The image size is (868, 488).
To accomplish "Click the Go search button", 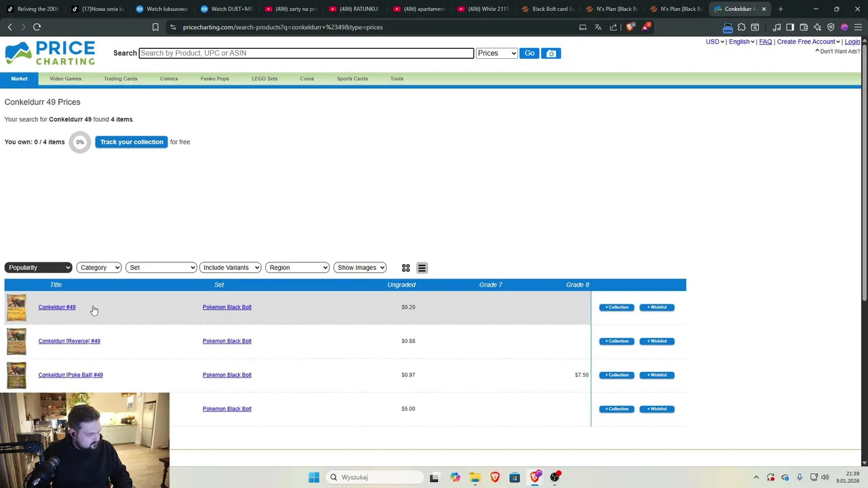I will point(530,53).
